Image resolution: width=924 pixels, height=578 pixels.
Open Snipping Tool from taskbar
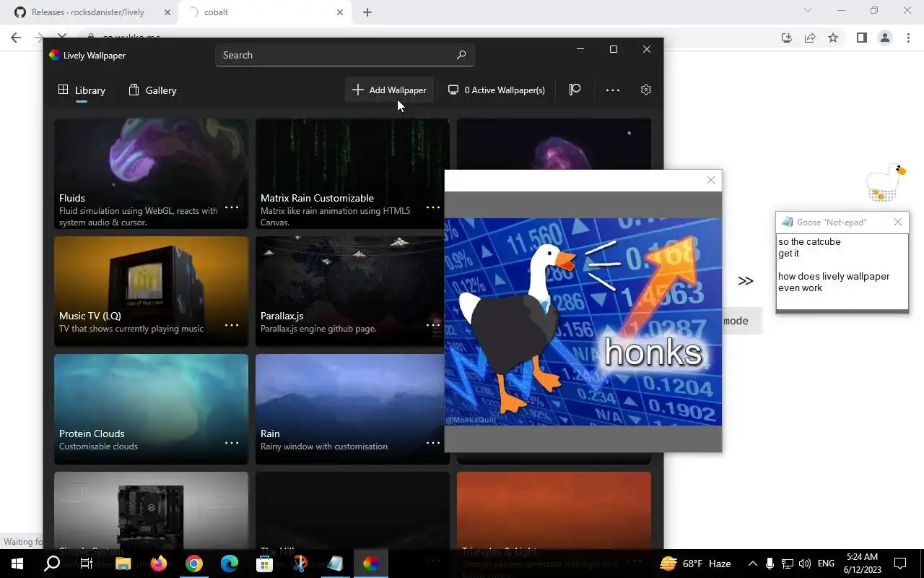click(300, 564)
